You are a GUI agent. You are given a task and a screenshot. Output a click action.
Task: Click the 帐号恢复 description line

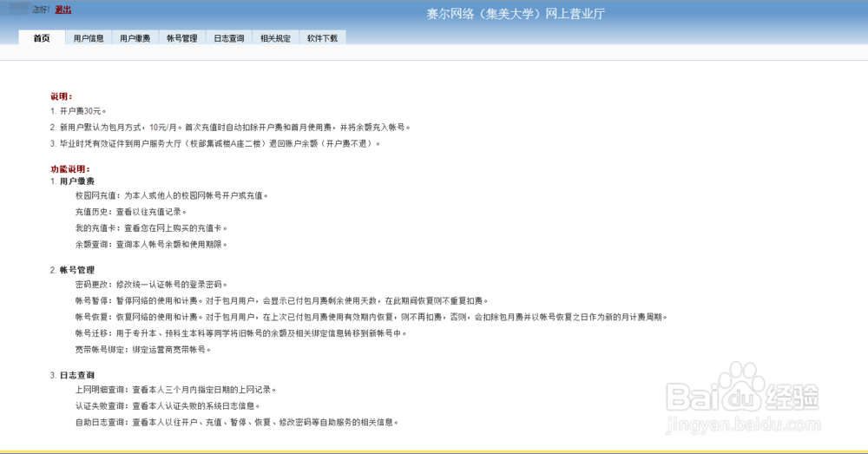pyautogui.click(x=372, y=317)
